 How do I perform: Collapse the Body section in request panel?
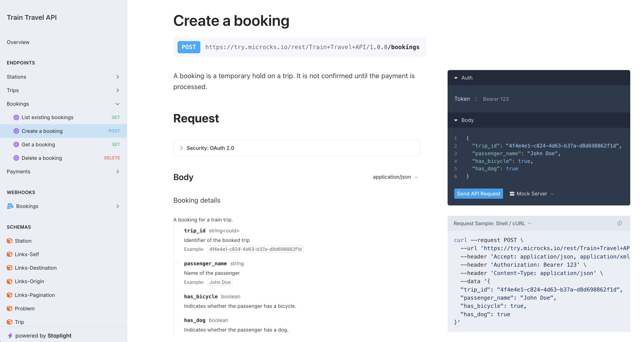[456, 120]
